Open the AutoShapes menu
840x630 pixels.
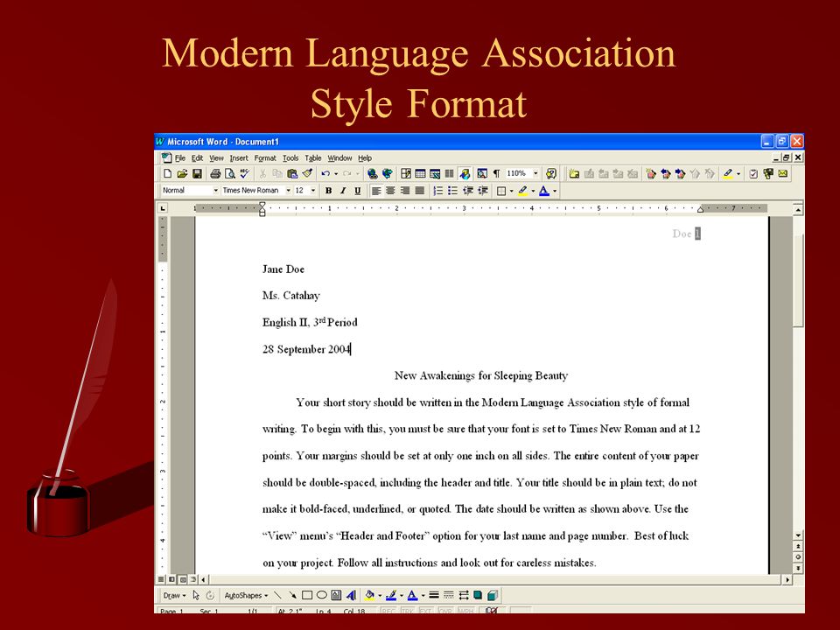(x=247, y=595)
